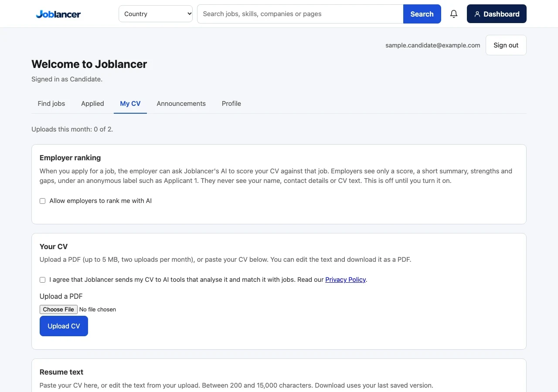This screenshot has width=558, height=392.
Task: Click the Upload CV button
Action: (64, 326)
